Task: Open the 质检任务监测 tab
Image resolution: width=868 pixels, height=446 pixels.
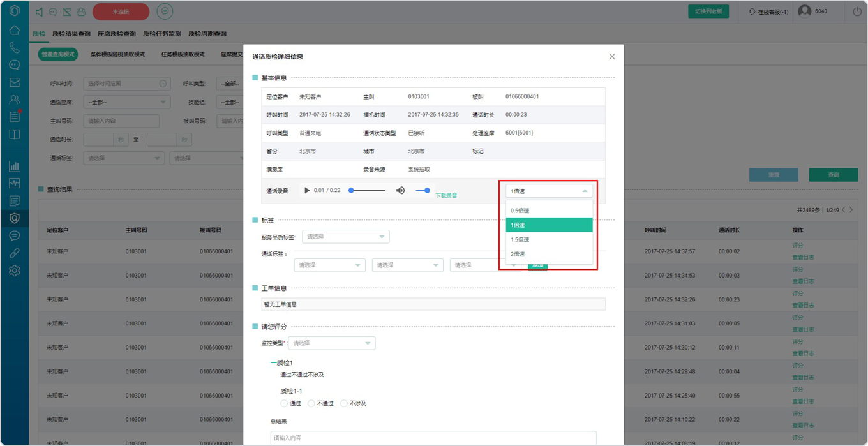Action: 162,34
